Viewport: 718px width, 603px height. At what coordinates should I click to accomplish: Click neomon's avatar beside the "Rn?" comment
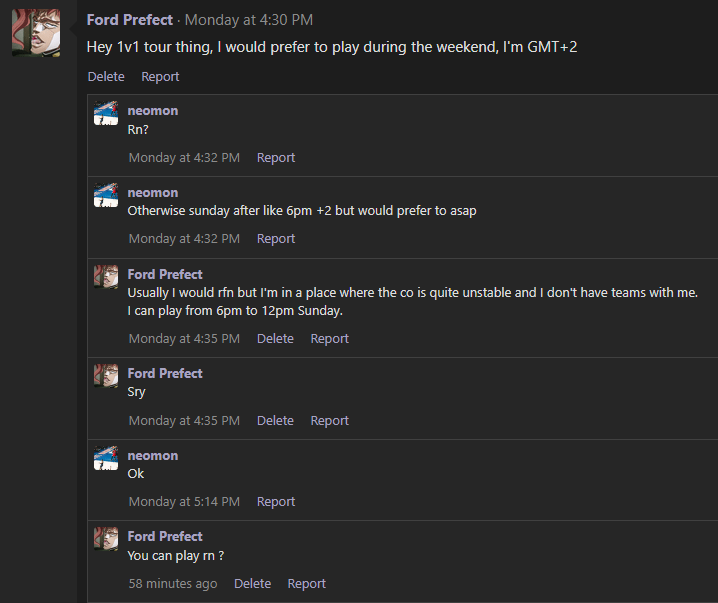[106, 113]
